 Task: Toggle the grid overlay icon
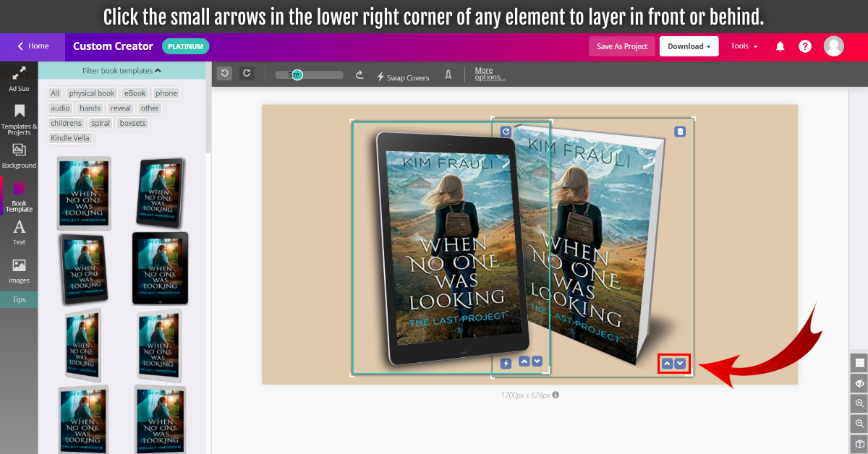859,363
